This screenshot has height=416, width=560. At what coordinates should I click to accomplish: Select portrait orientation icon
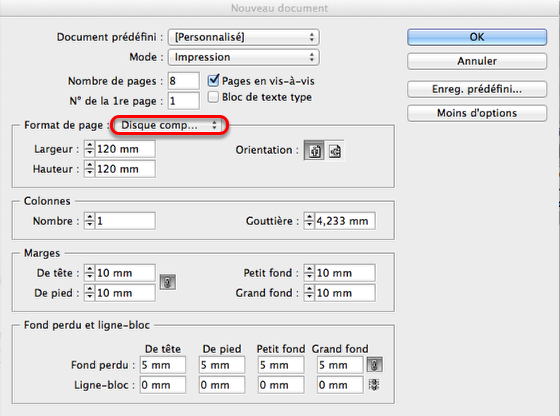pyautogui.click(x=314, y=150)
